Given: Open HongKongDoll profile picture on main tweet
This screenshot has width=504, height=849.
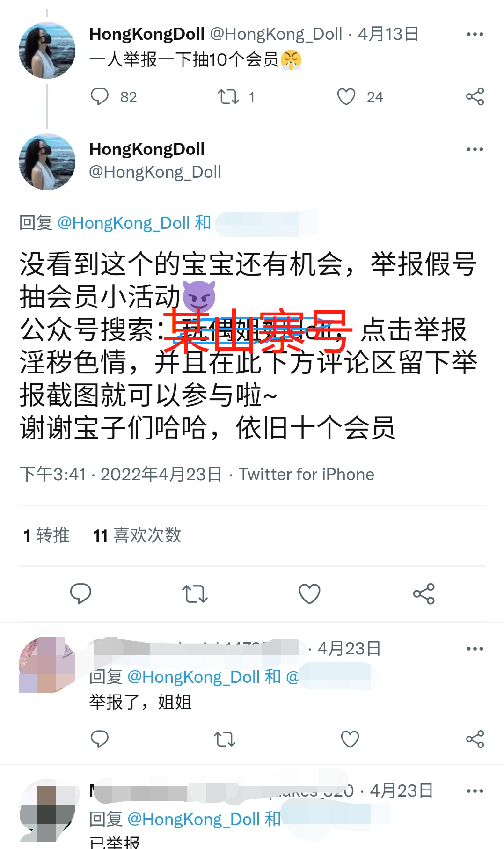Looking at the screenshot, I should [47, 162].
